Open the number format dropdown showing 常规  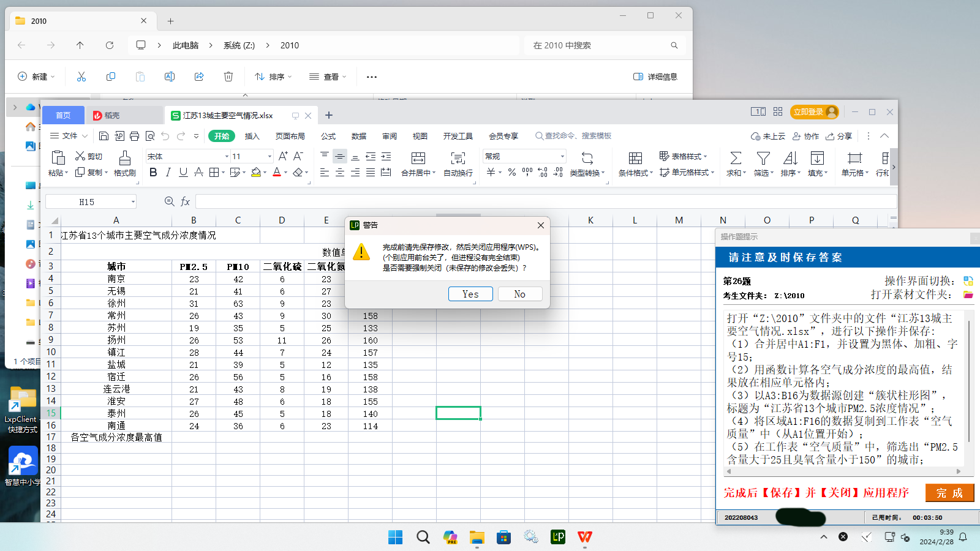point(562,157)
